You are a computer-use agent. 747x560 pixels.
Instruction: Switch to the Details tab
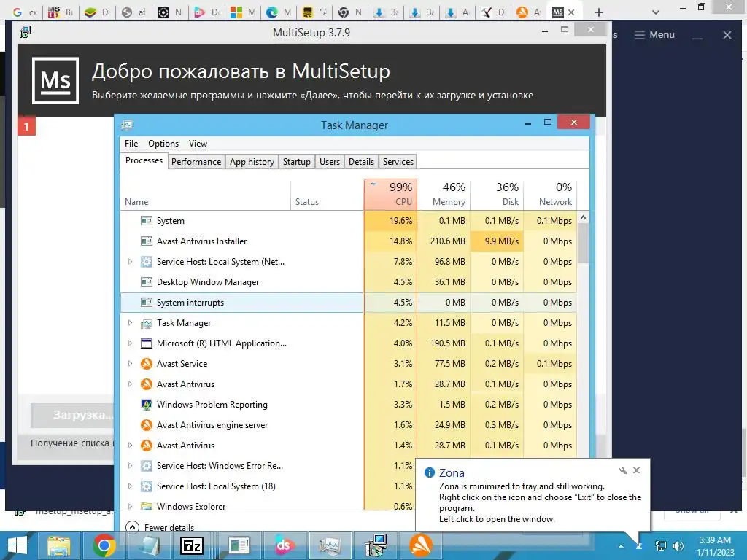coord(361,162)
